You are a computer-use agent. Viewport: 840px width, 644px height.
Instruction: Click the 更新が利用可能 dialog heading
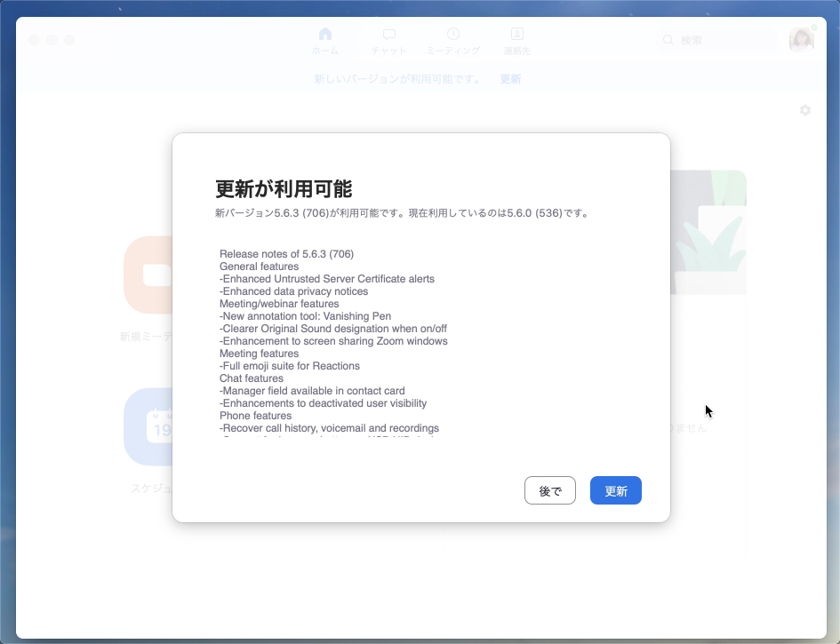(284, 188)
